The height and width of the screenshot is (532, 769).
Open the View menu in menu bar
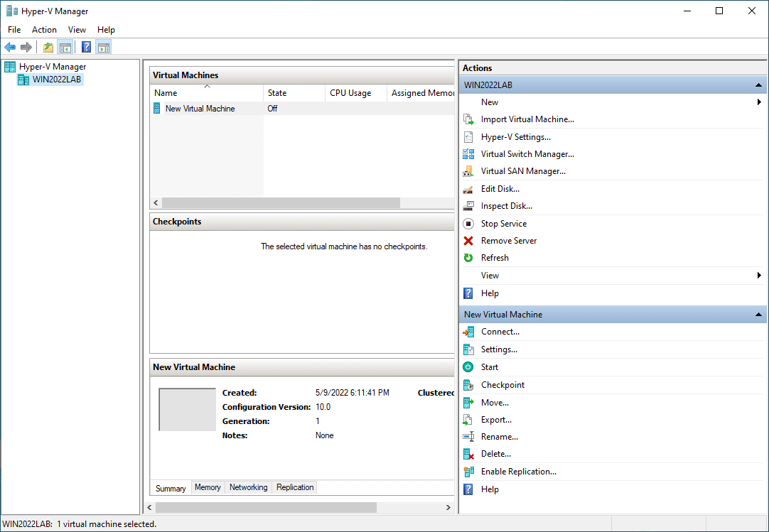point(77,29)
